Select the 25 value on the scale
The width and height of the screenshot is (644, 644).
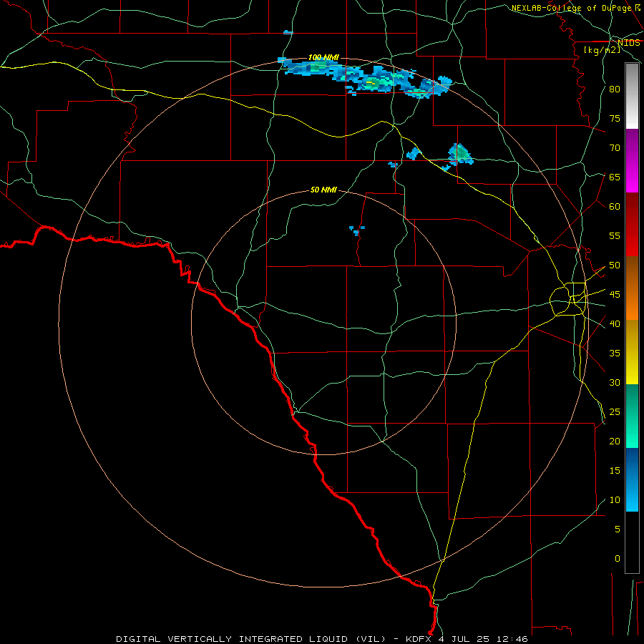tap(615, 412)
